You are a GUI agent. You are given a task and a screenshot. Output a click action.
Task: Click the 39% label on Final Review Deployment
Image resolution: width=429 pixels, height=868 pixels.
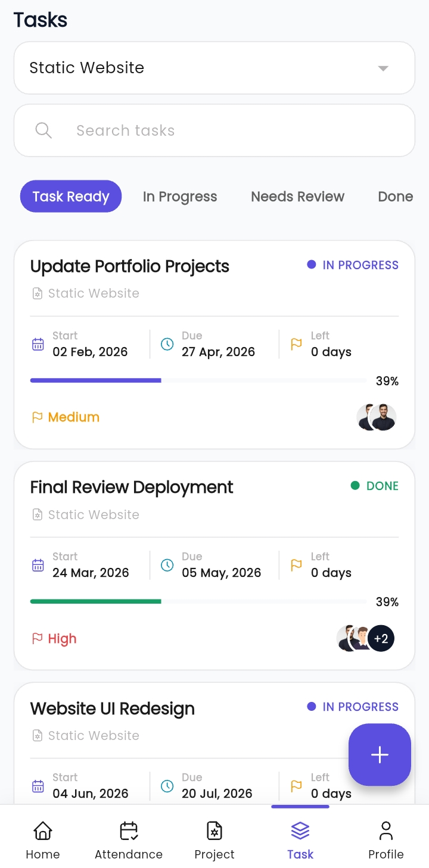pyautogui.click(x=387, y=602)
